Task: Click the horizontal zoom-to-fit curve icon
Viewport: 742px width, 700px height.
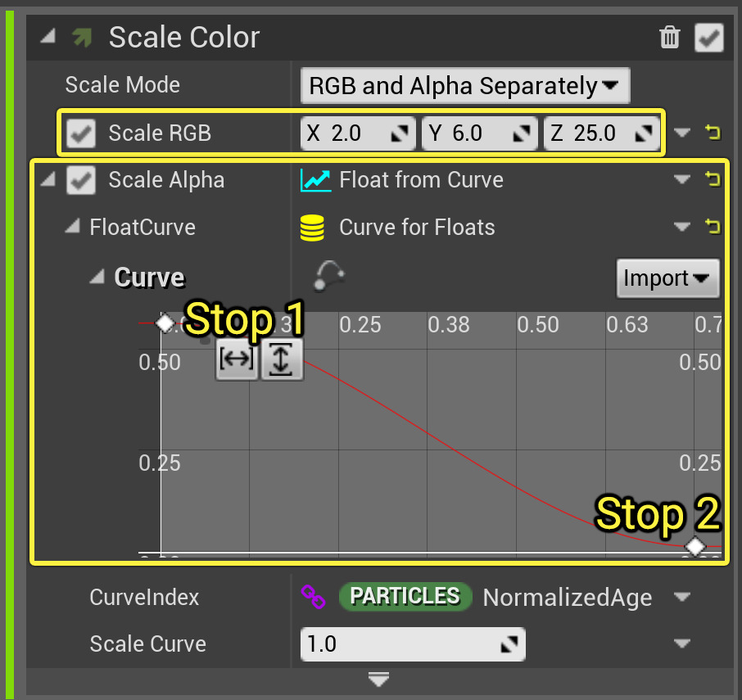Action: (237, 360)
